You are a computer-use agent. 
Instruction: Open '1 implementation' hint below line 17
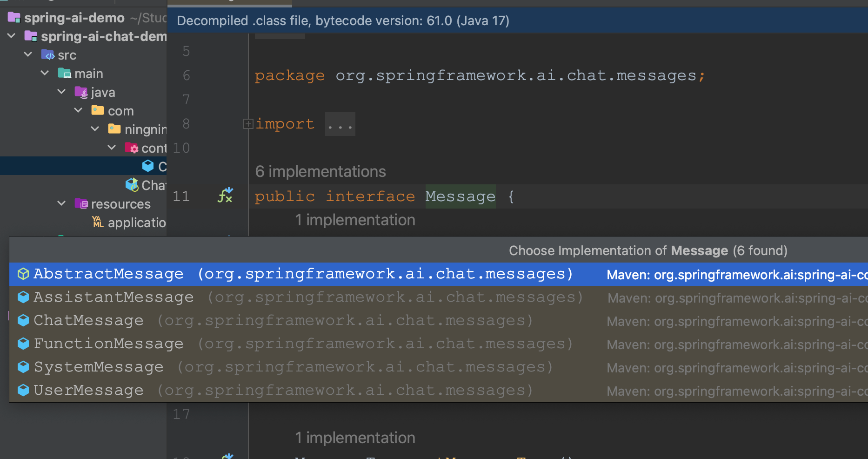coord(355,438)
